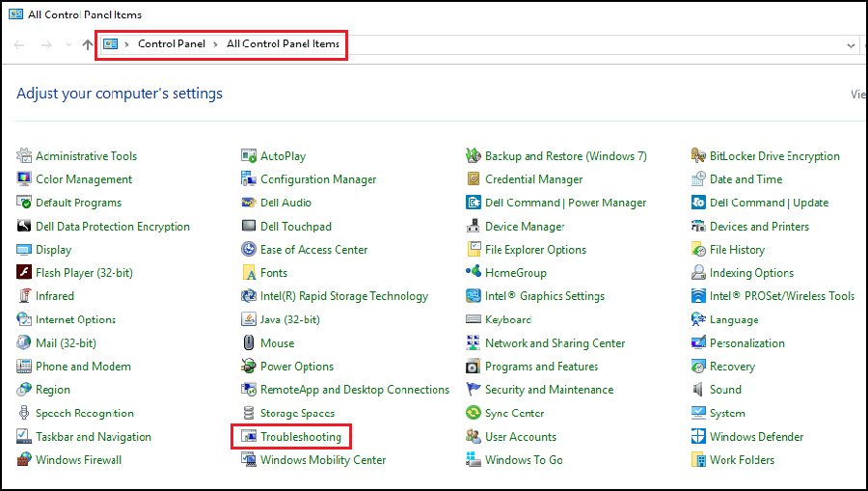
Task: Select the Java (32-bit) icon
Action: pos(249,319)
